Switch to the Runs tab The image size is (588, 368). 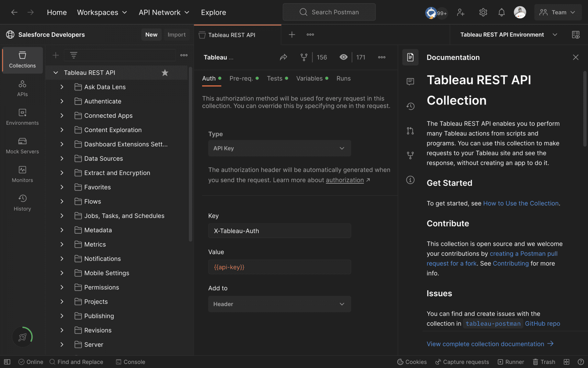[344, 78]
